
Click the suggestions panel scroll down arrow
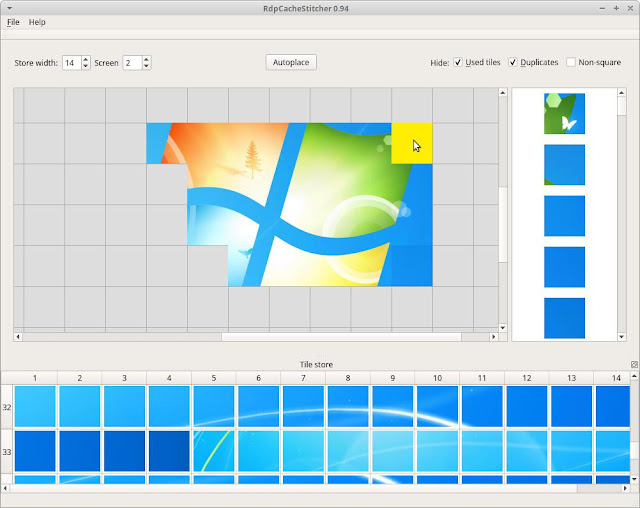(x=622, y=337)
